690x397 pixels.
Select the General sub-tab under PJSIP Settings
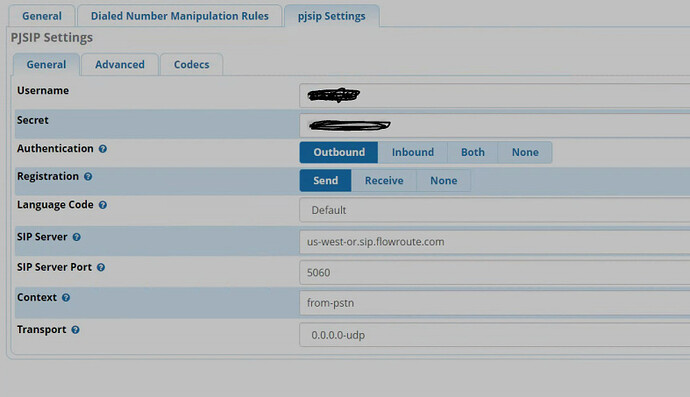(x=46, y=65)
